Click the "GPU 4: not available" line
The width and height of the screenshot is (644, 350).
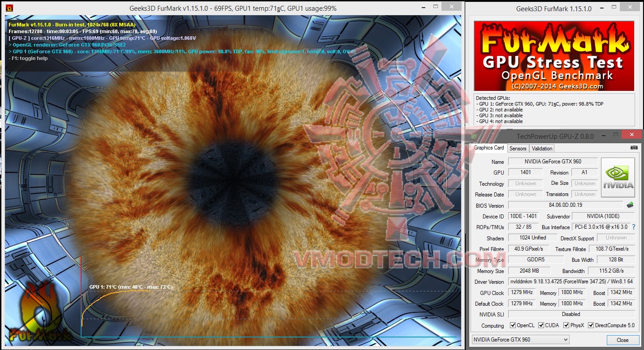point(499,121)
